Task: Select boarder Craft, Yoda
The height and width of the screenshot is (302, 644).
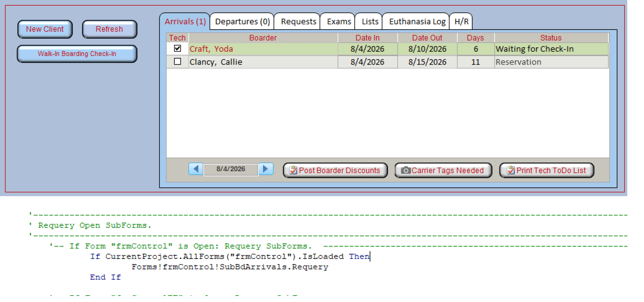Action: [263, 49]
